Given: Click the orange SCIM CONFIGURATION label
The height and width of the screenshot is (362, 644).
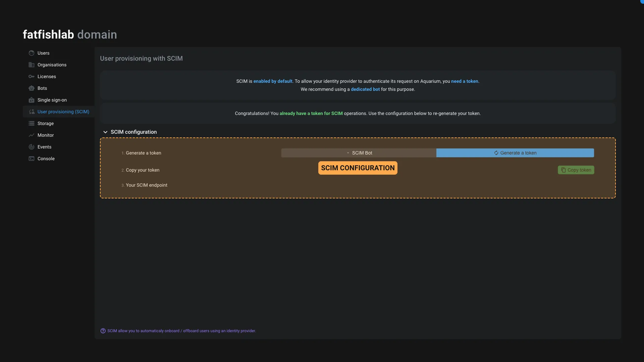Looking at the screenshot, I should (x=358, y=168).
